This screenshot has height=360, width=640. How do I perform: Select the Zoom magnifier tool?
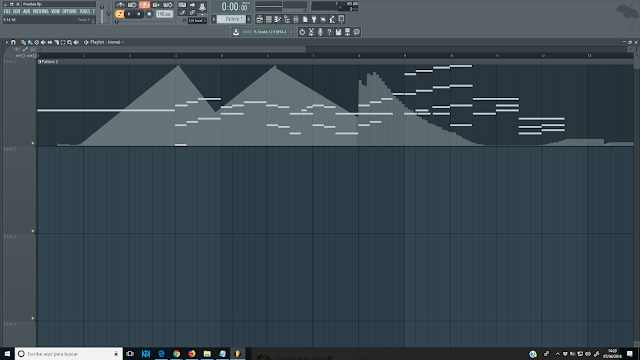[x=69, y=42]
